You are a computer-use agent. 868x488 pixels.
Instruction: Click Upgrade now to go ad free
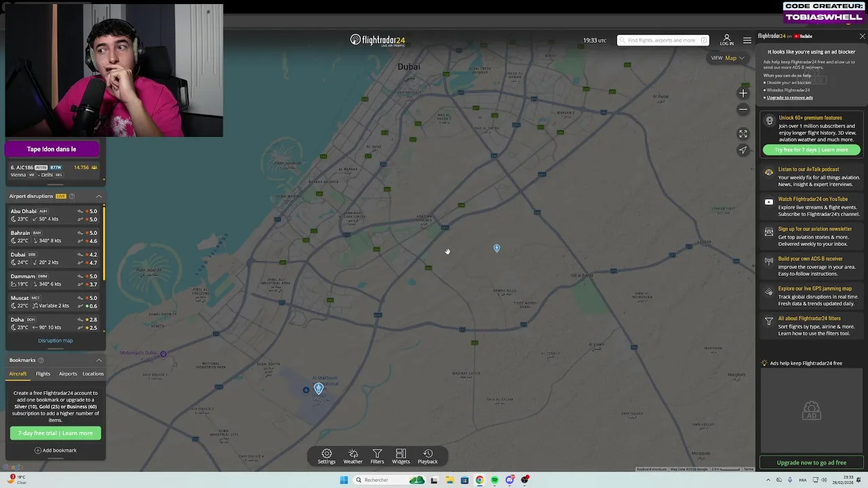[811, 463]
